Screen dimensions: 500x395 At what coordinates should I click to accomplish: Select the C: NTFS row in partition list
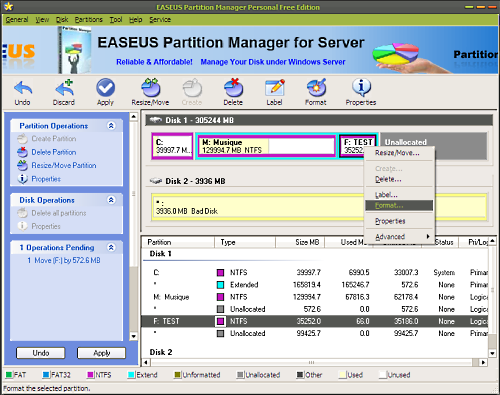pos(315,272)
